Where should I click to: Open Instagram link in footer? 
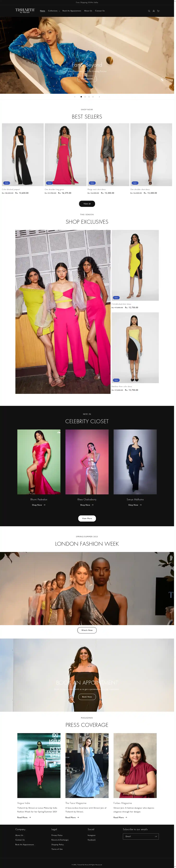[x=92, y=836]
